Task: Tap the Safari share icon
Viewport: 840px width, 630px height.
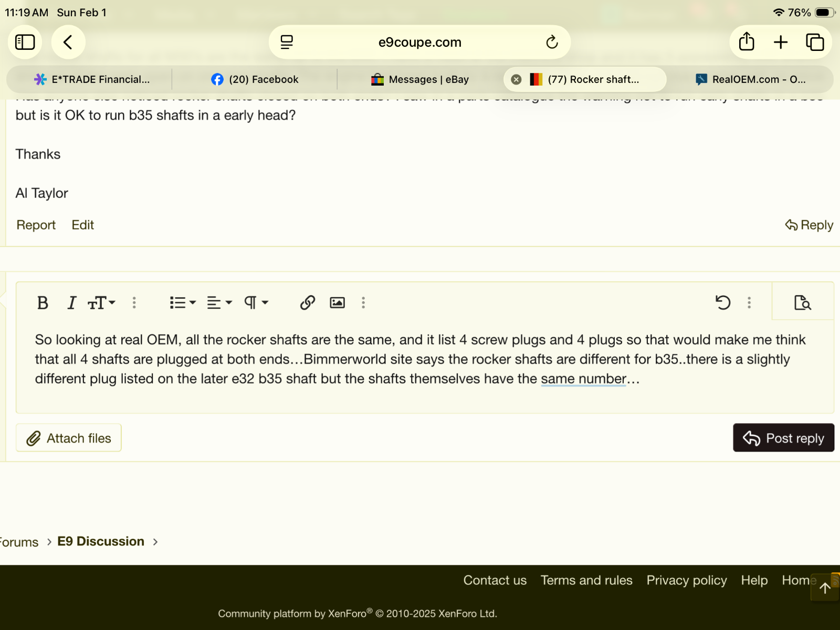Action: click(x=746, y=42)
